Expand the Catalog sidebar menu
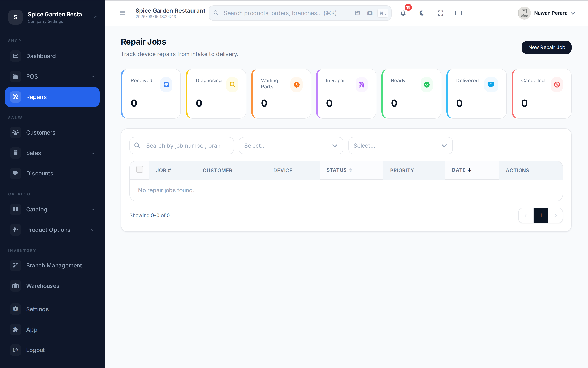This screenshot has height=368, width=588. click(x=52, y=209)
